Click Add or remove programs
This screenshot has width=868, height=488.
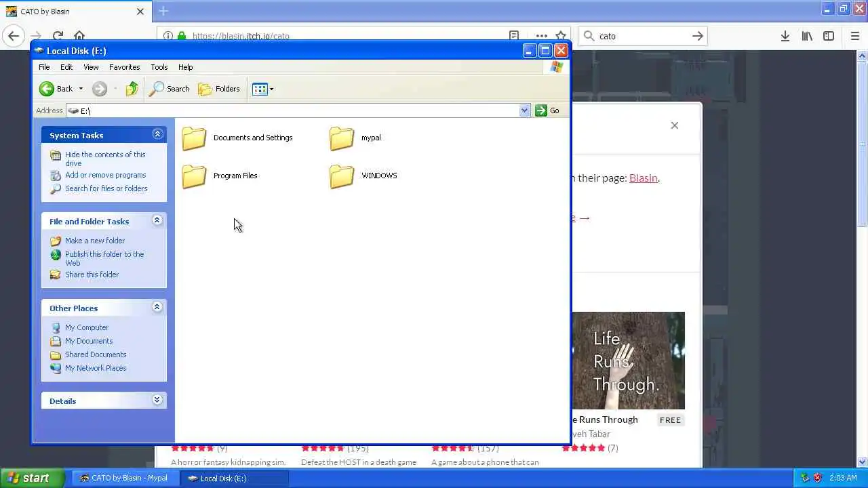[105, 175]
